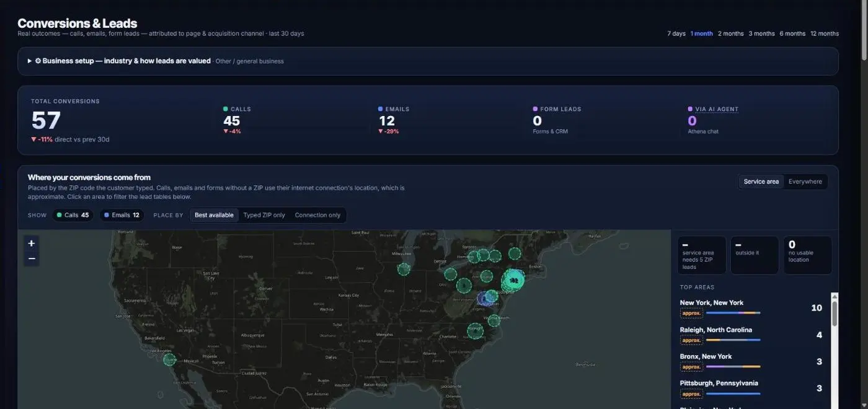
Task: Switch map to Service area view
Action: pyautogui.click(x=761, y=182)
